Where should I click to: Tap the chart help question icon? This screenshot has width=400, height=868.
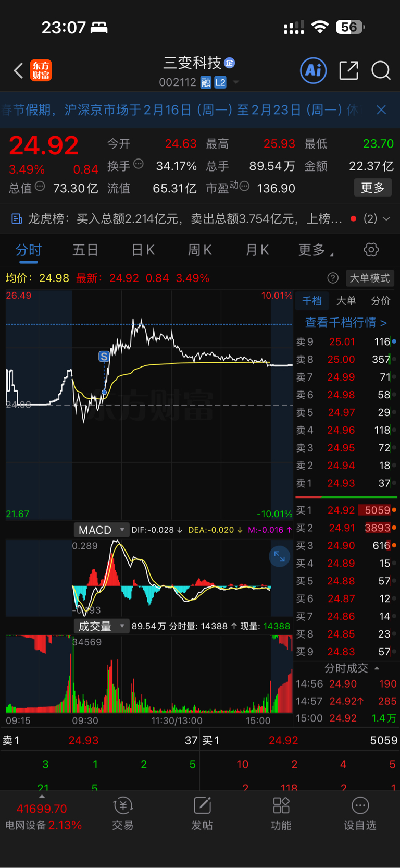(333, 278)
